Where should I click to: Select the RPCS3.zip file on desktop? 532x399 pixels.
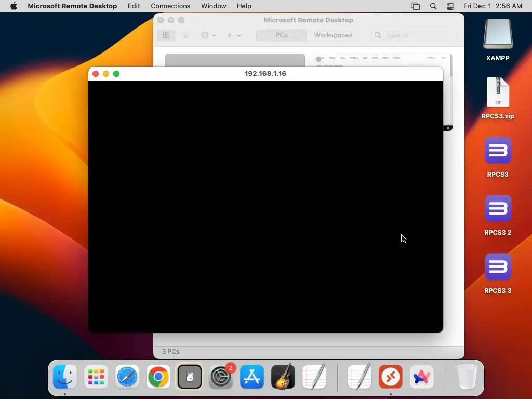[x=498, y=98]
